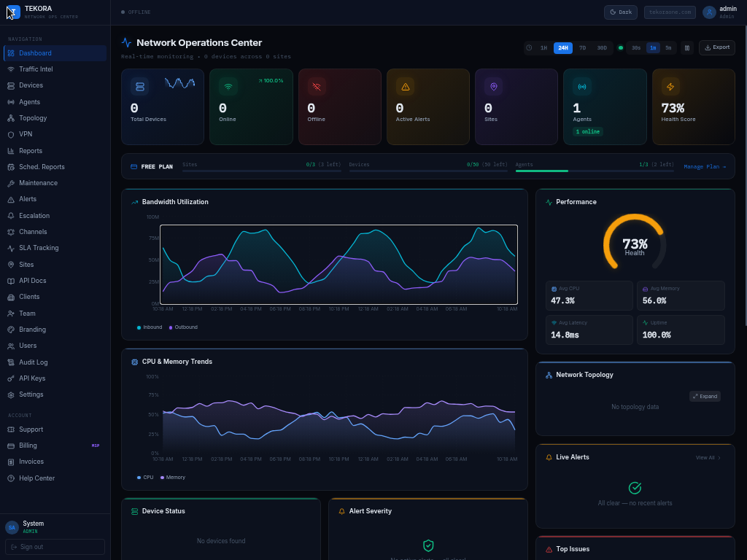Viewport: 747px width, 560px height.
Task: Click the Escalation bell icon
Action: [x=11, y=216]
